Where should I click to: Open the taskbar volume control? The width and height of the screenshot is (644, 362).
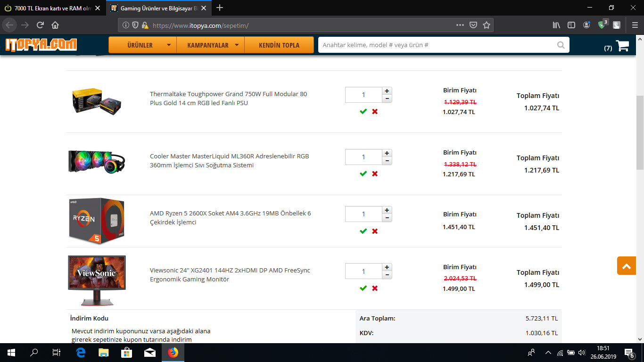pyautogui.click(x=582, y=353)
